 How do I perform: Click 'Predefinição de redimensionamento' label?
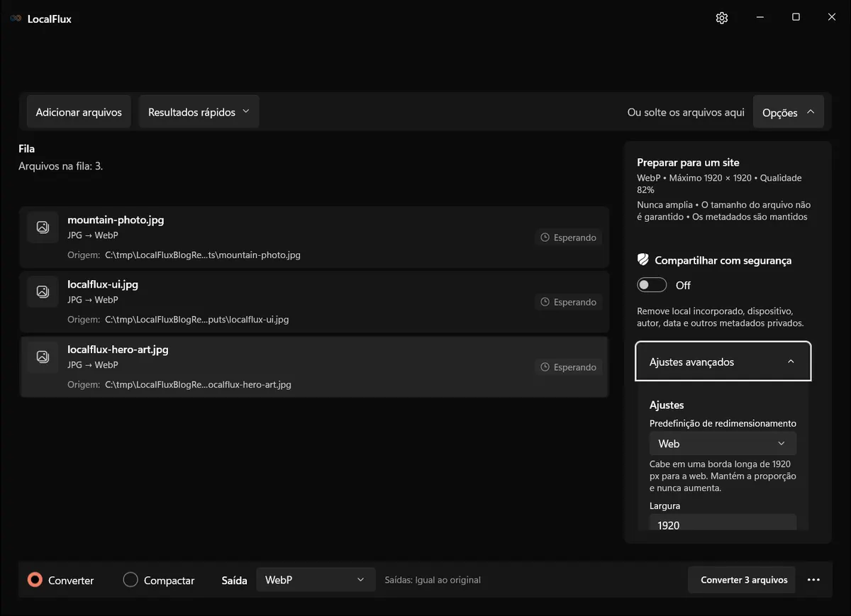[723, 423]
